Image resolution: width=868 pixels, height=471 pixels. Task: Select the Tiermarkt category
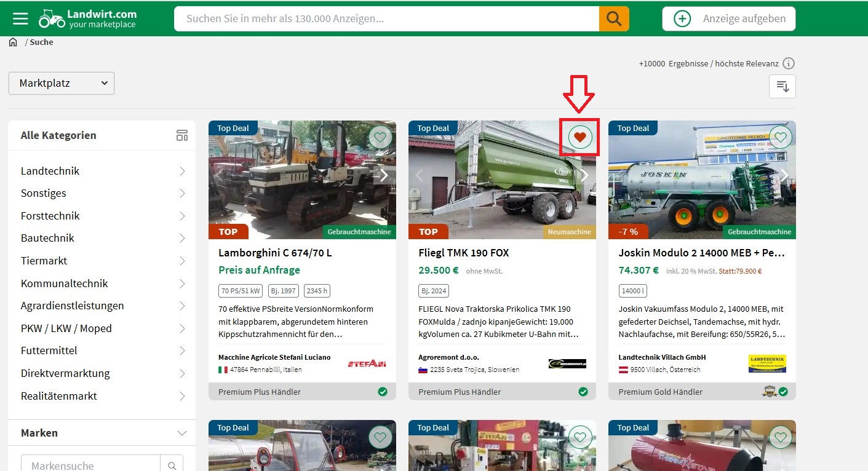tap(44, 261)
